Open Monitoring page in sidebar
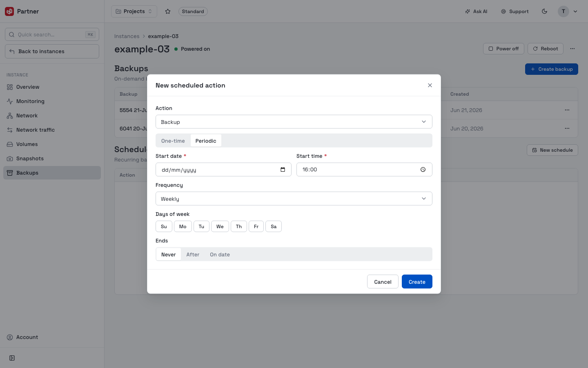The height and width of the screenshot is (368, 588). click(x=52, y=101)
